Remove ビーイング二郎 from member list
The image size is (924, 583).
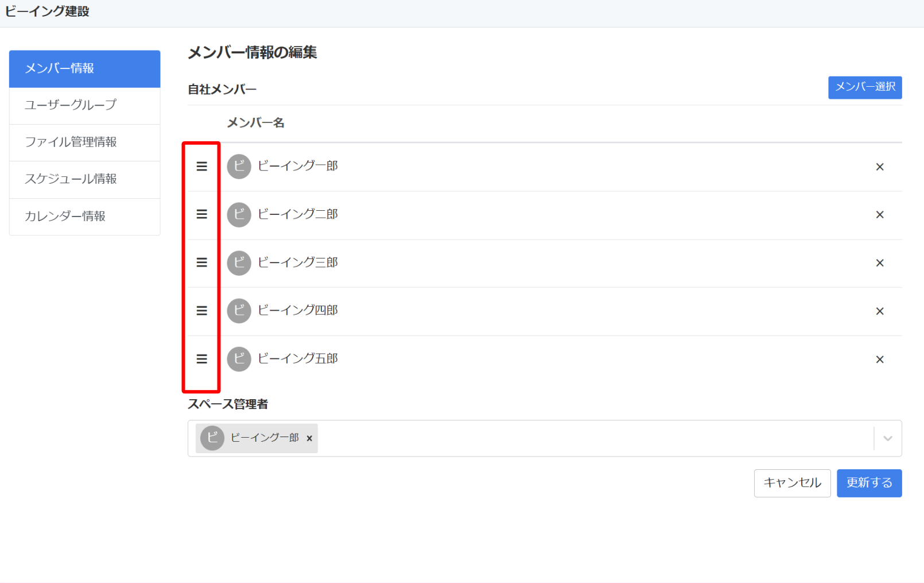tap(879, 215)
